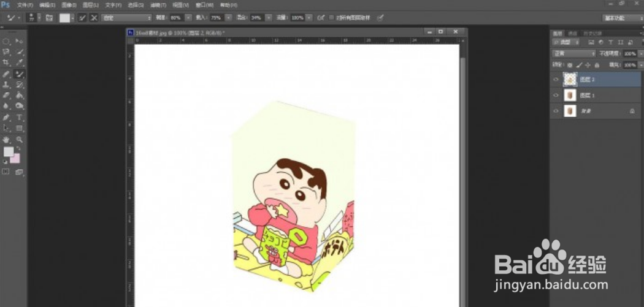Select the Pen tool
The width and height of the screenshot is (644, 307).
(x=7, y=118)
